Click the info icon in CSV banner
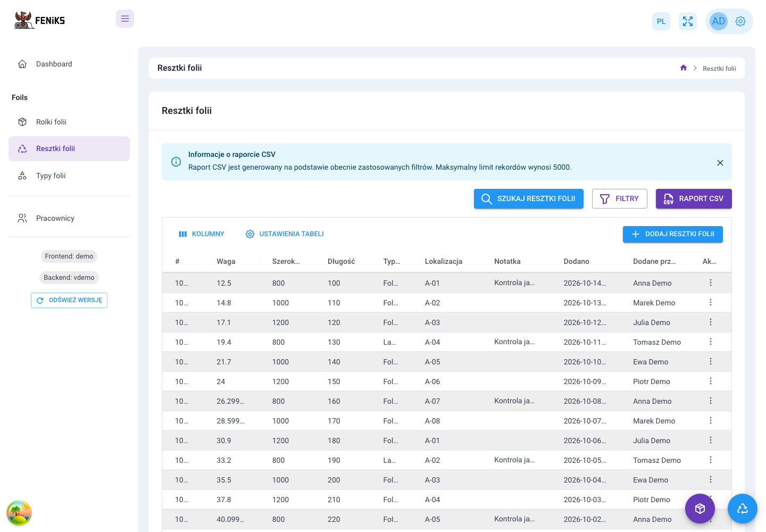 (176, 162)
